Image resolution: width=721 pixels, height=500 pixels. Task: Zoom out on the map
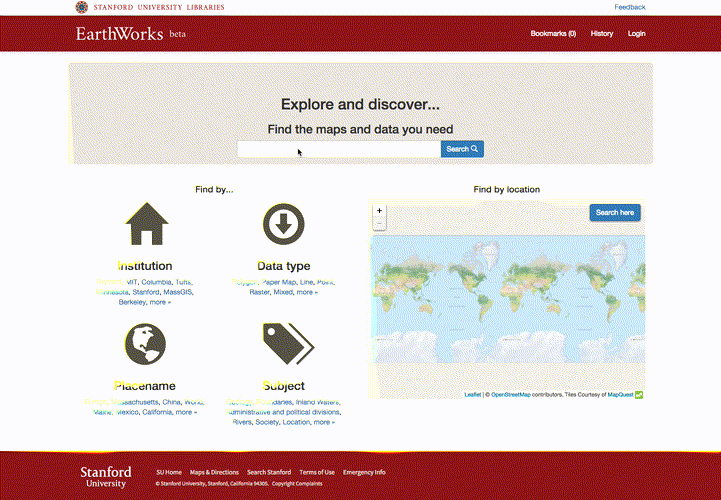point(379,225)
